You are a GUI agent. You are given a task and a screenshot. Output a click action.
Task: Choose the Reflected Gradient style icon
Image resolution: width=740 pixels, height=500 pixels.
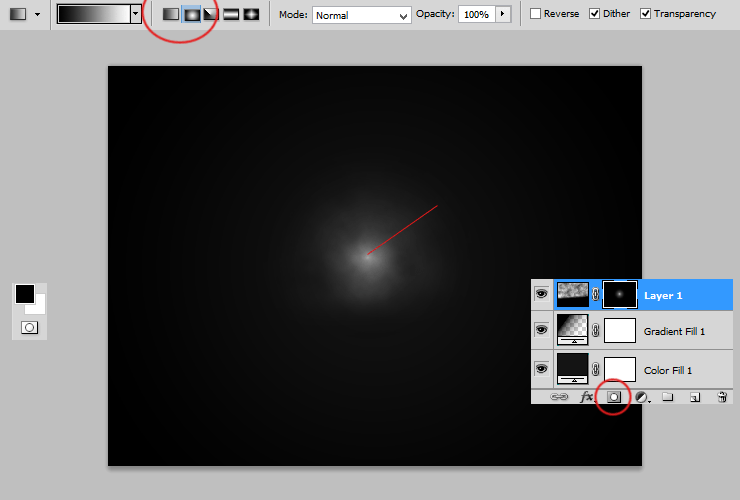coord(231,14)
